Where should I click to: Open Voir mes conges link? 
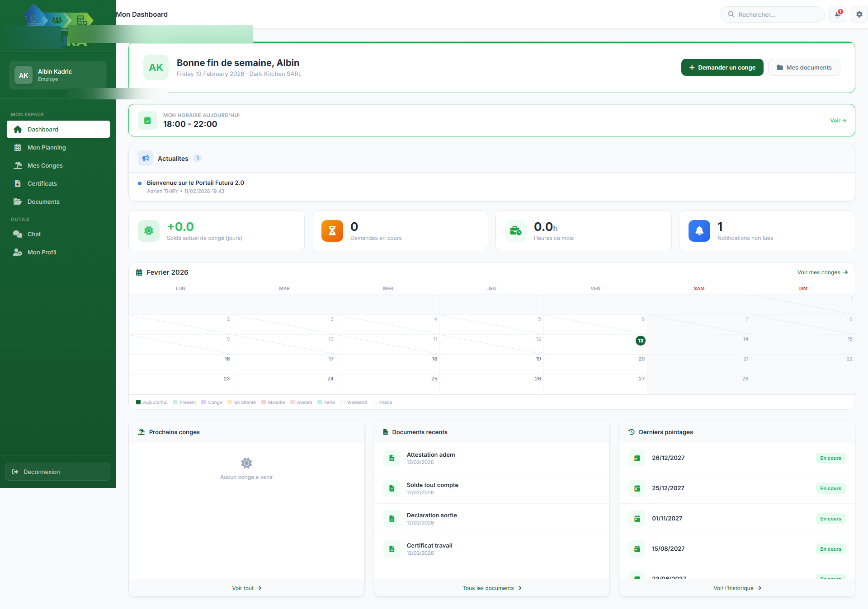[x=822, y=272]
